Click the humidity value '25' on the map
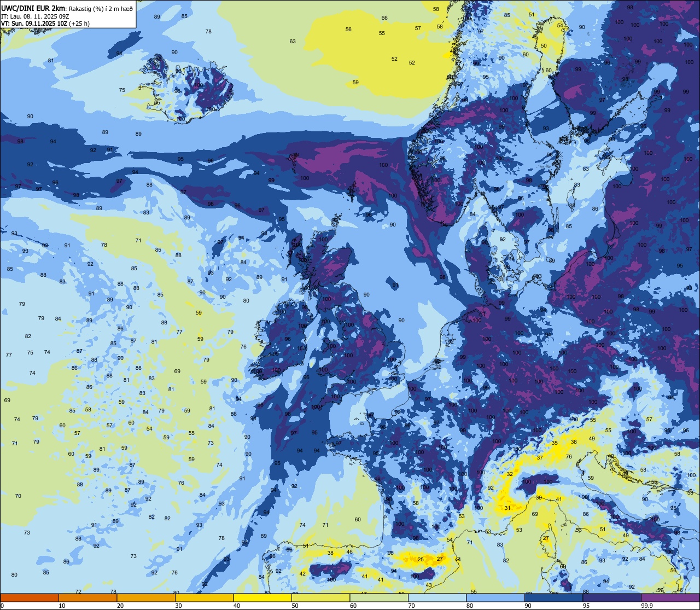Viewport: 700px width, 610px height. point(421,559)
